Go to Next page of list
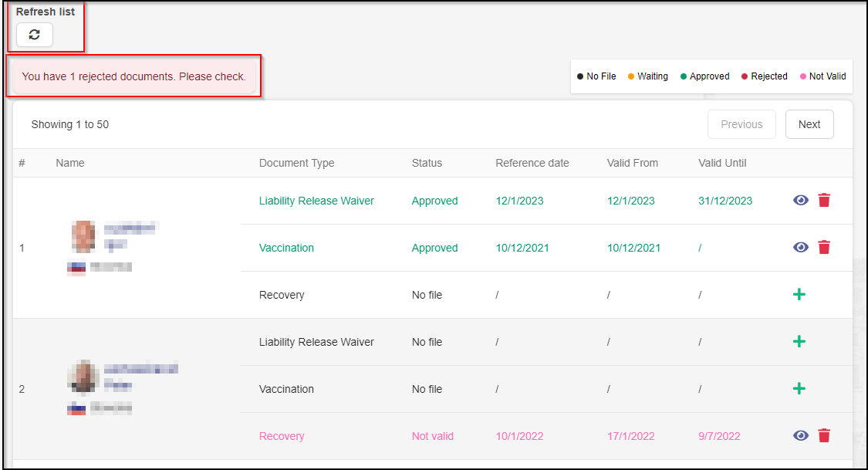Image resolution: width=868 pixels, height=470 pixels. [x=809, y=124]
